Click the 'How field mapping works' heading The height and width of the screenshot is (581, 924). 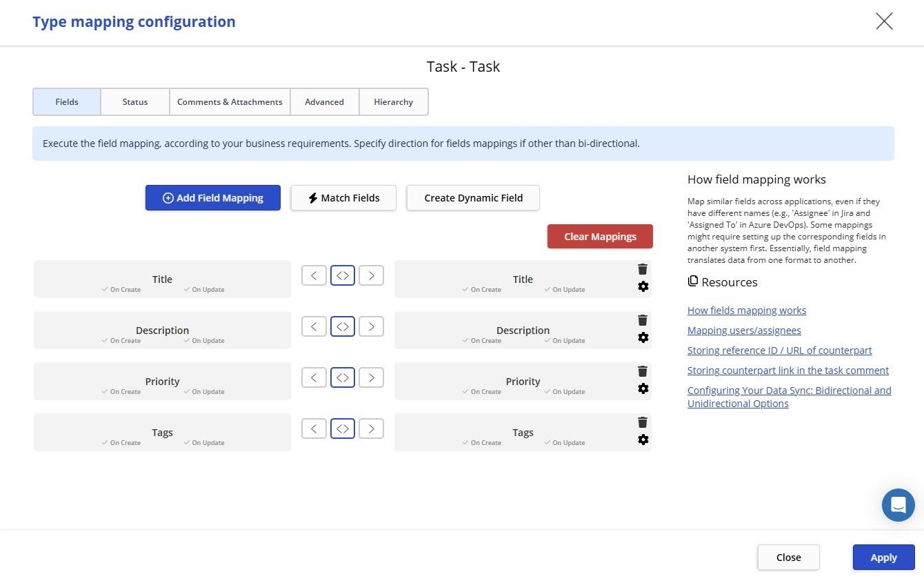756,179
